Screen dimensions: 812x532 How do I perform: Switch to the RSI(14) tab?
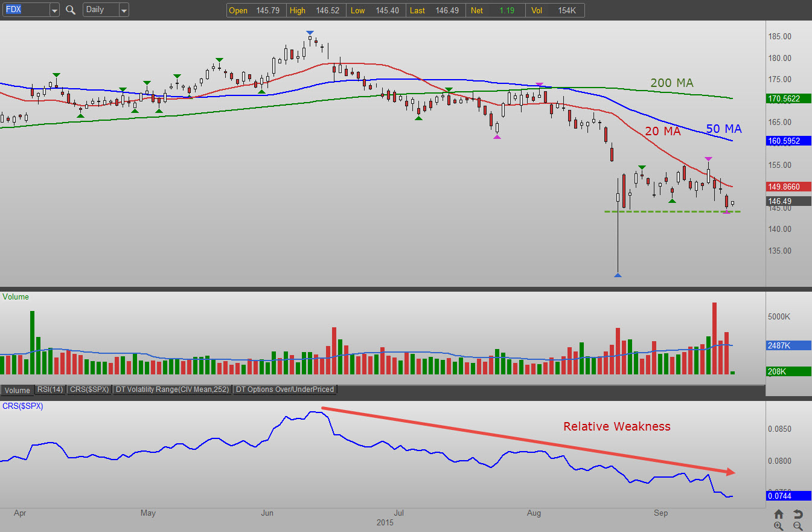coord(50,389)
